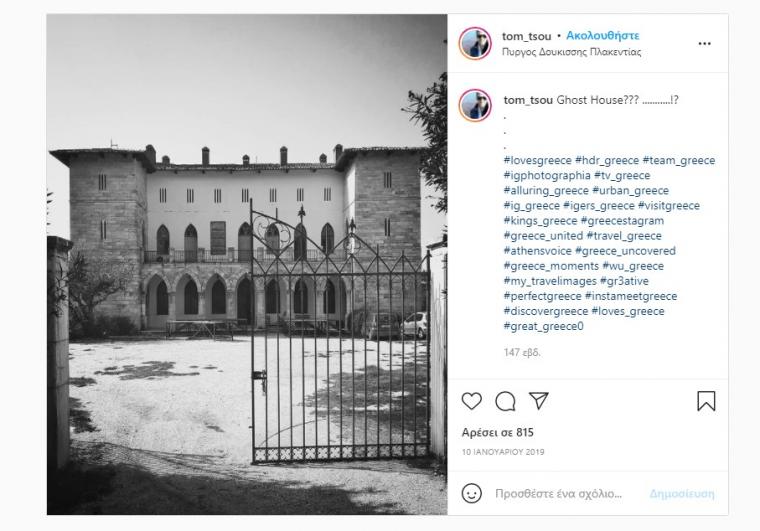The width and height of the screenshot is (760, 531).
Task: Open the #athensvoice hashtag
Action: click(x=538, y=251)
